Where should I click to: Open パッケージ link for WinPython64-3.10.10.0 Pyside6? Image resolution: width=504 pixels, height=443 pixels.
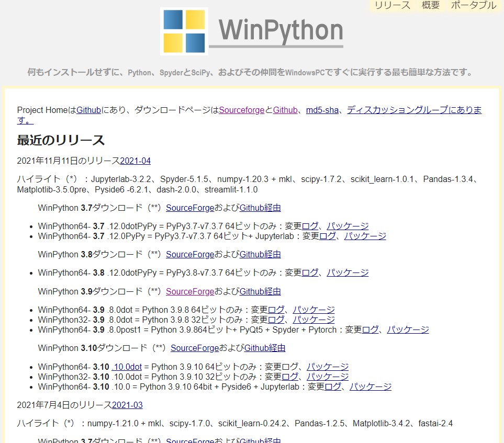pos(371,387)
